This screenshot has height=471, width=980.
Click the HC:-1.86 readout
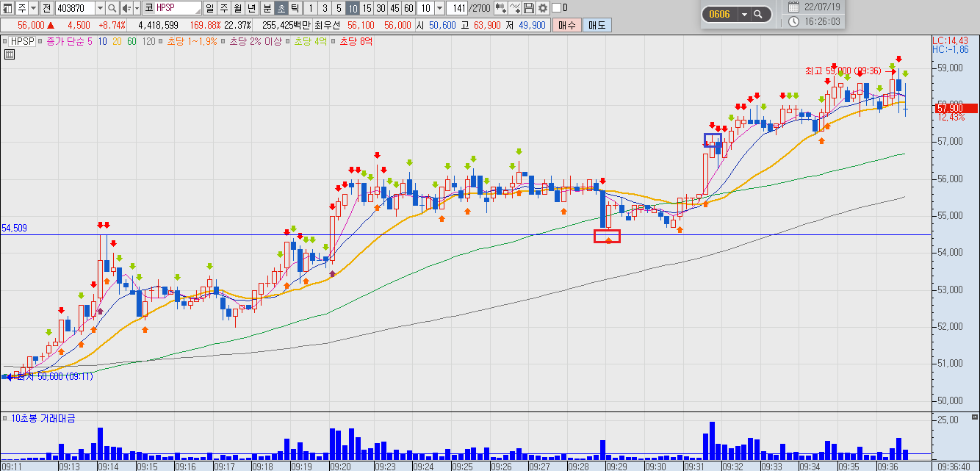950,49
